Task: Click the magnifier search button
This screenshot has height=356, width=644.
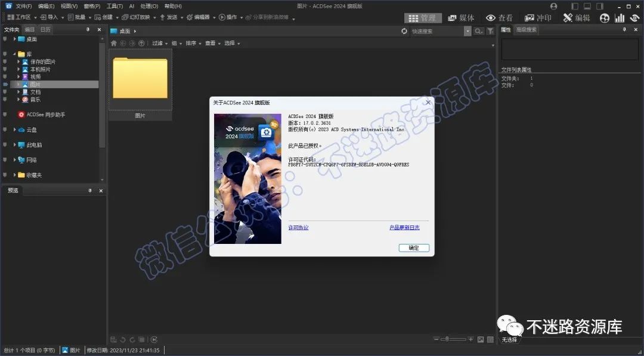Action: [x=478, y=31]
